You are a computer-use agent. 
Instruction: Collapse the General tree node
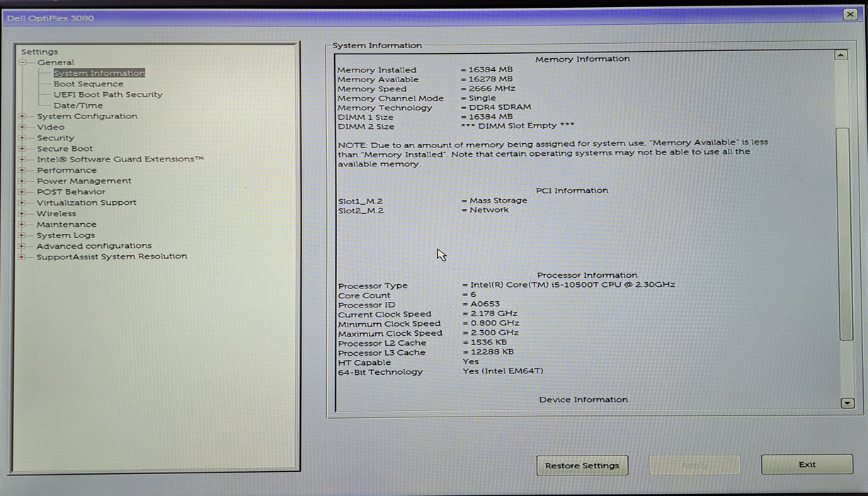(x=23, y=62)
